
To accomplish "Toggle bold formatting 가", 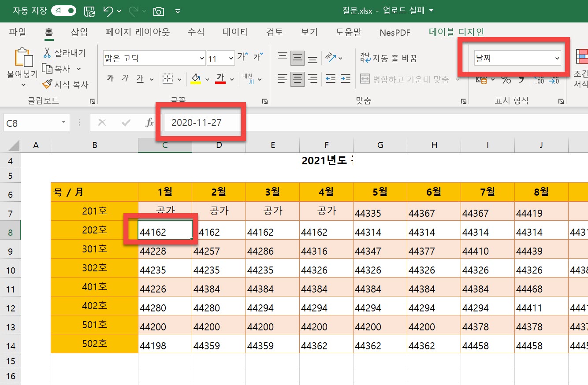I will coord(110,79).
